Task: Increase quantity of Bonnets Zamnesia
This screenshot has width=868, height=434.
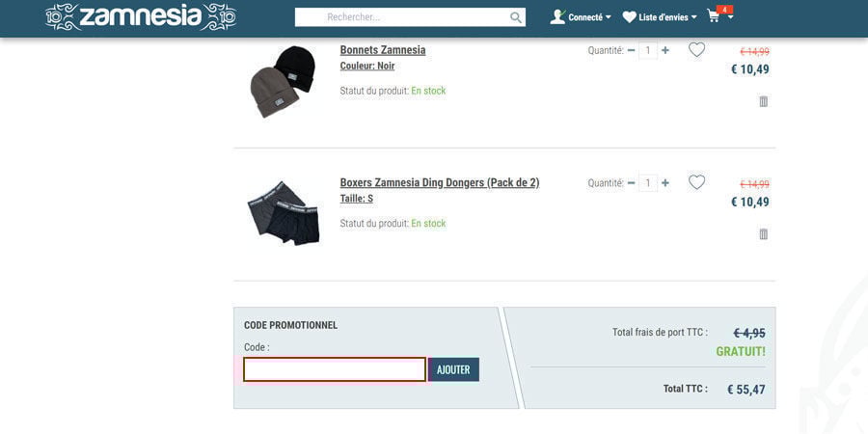Action: (x=665, y=50)
